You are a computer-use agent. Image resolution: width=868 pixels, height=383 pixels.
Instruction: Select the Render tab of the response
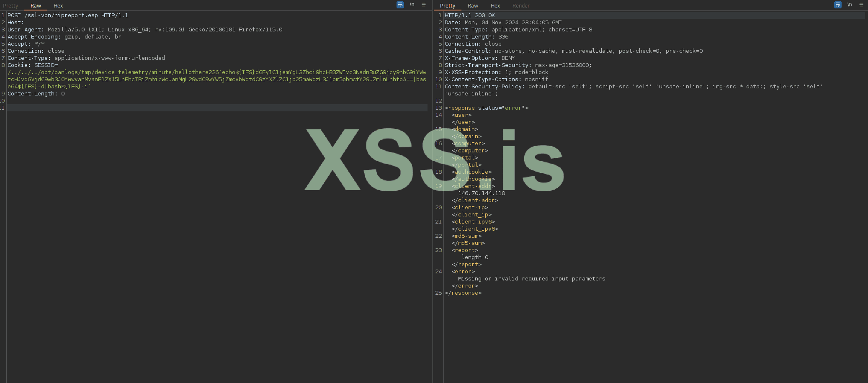click(x=521, y=5)
